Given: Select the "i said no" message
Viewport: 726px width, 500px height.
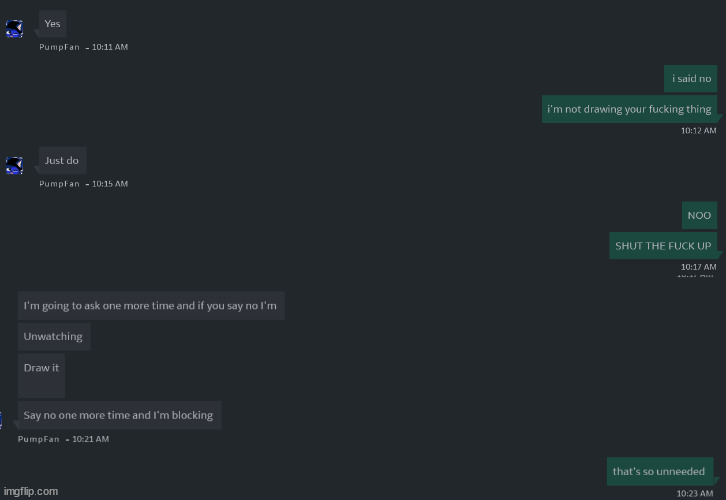Looking at the screenshot, I should click(691, 78).
